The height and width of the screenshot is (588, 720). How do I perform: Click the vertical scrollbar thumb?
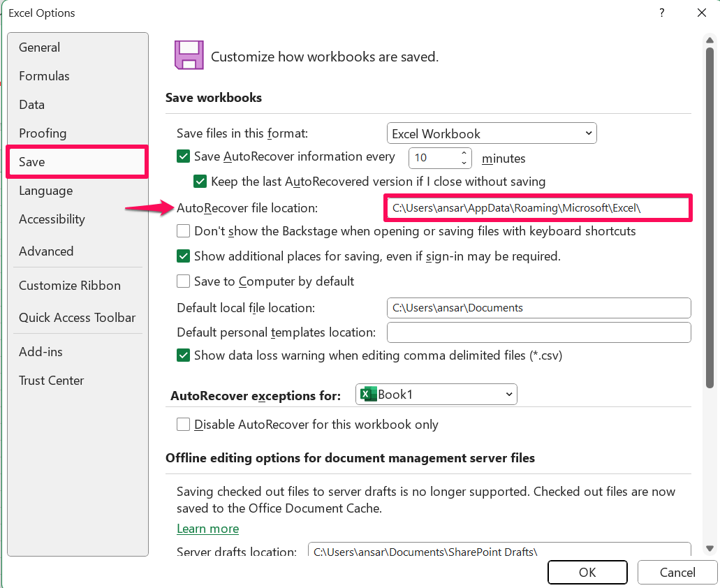[710, 218]
